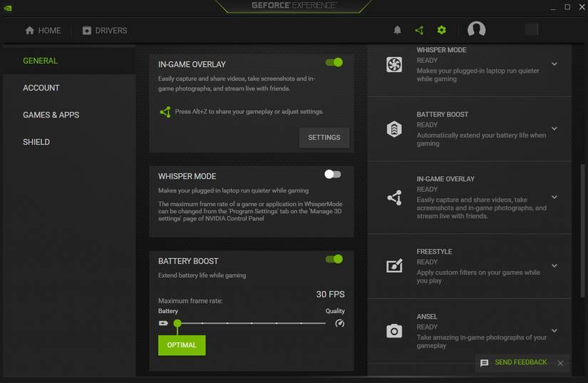
Task: Click the battery icon beside the slider
Action: 163,323
